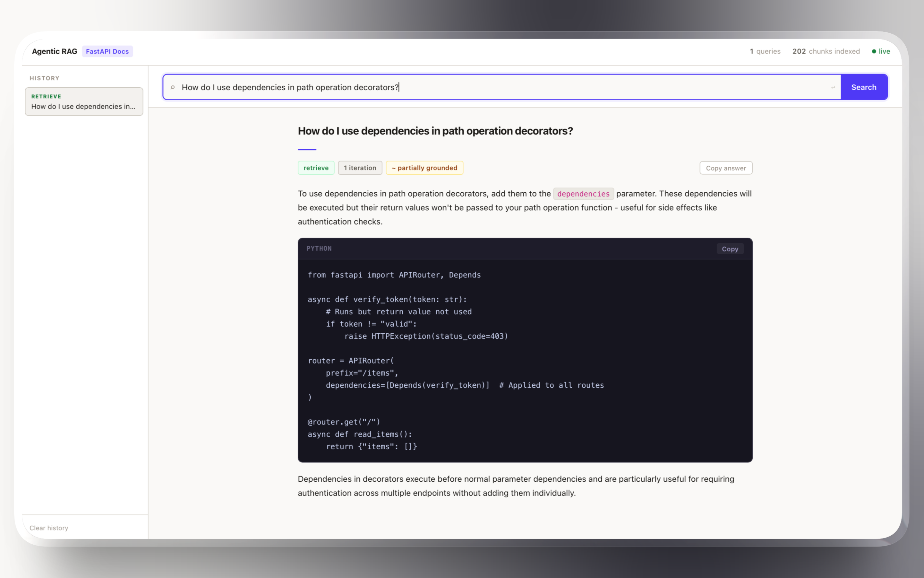924x578 pixels.
Task: Click the PYTHON code block label
Action: (x=319, y=249)
